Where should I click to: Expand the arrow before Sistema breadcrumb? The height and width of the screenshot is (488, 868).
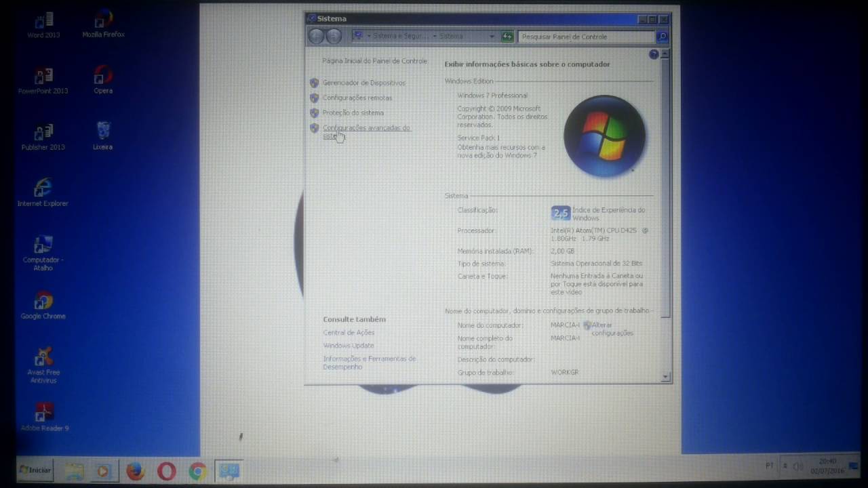coord(435,37)
